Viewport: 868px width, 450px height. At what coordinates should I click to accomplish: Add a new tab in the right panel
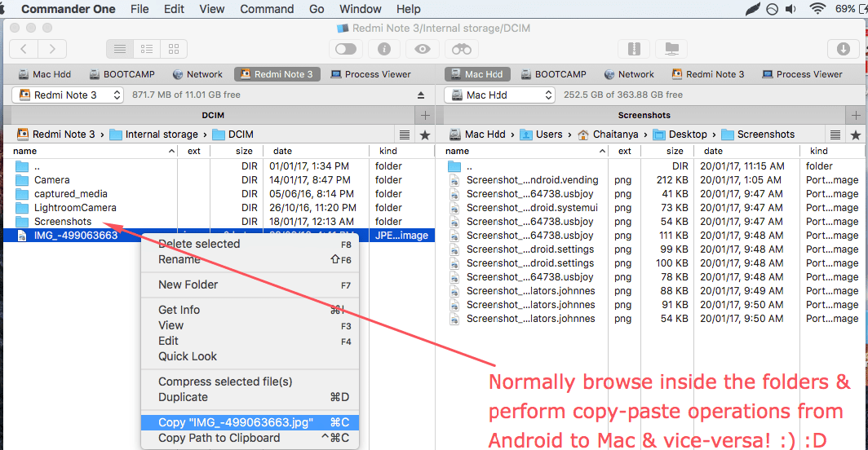coord(856,115)
